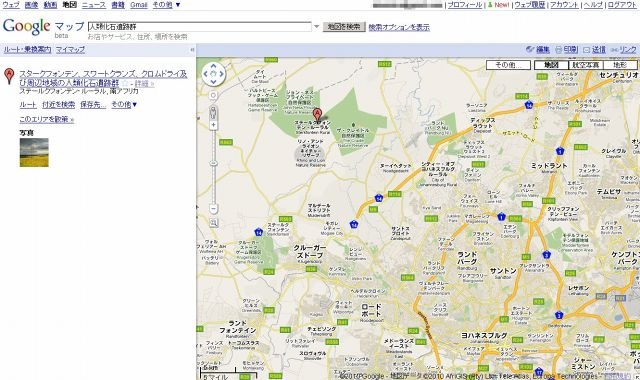Go to 画像 in the top navigation
The height and width of the screenshot is (380, 640).
click(31, 5)
